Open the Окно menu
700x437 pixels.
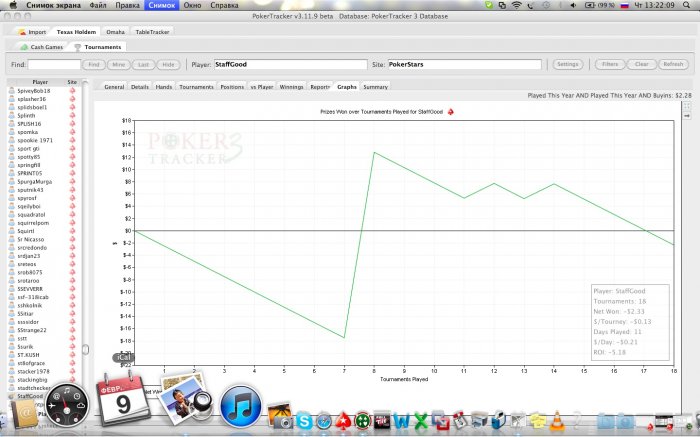point(192,5)
